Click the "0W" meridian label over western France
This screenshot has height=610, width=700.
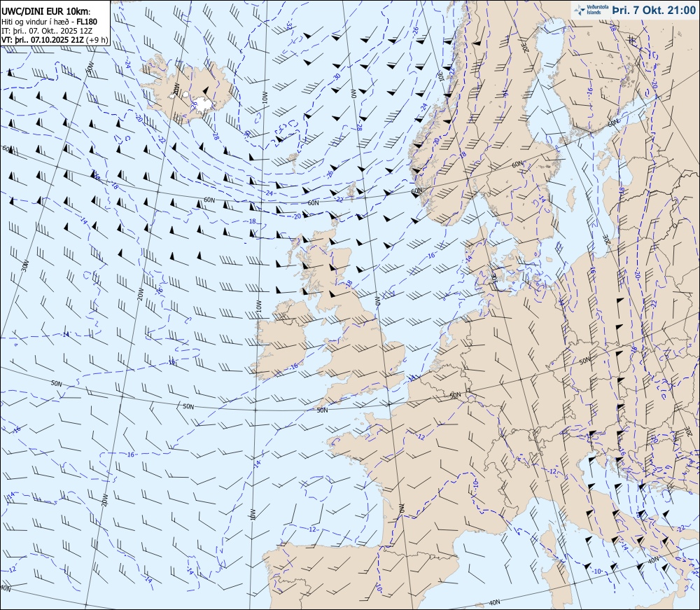[401, 509]
